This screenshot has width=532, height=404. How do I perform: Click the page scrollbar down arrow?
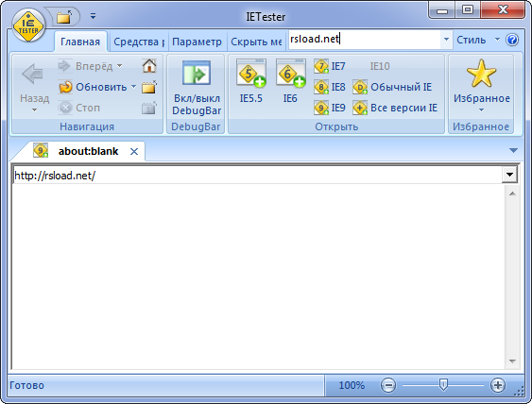[x=512, y=362]
